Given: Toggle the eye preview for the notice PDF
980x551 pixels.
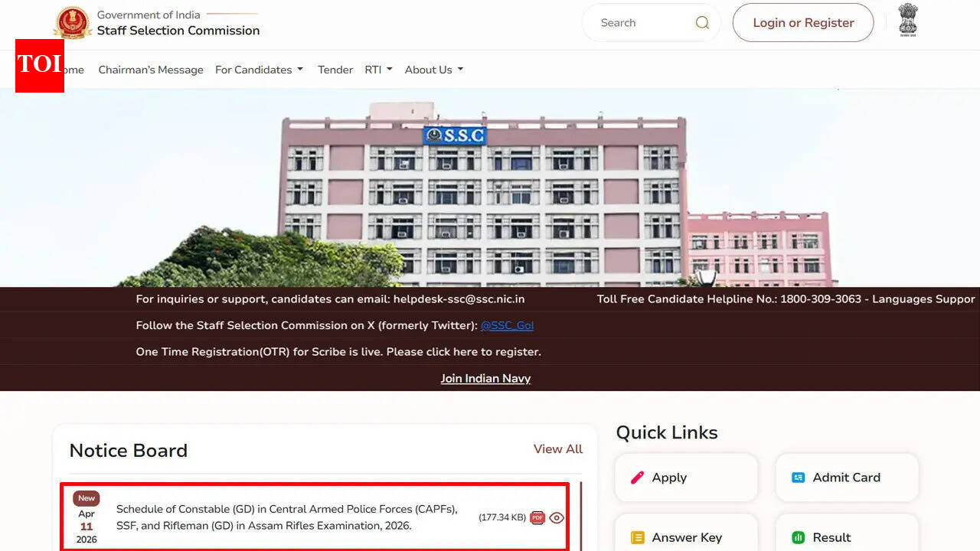Looking at the screenshot, I should click(x=557, y=517).
